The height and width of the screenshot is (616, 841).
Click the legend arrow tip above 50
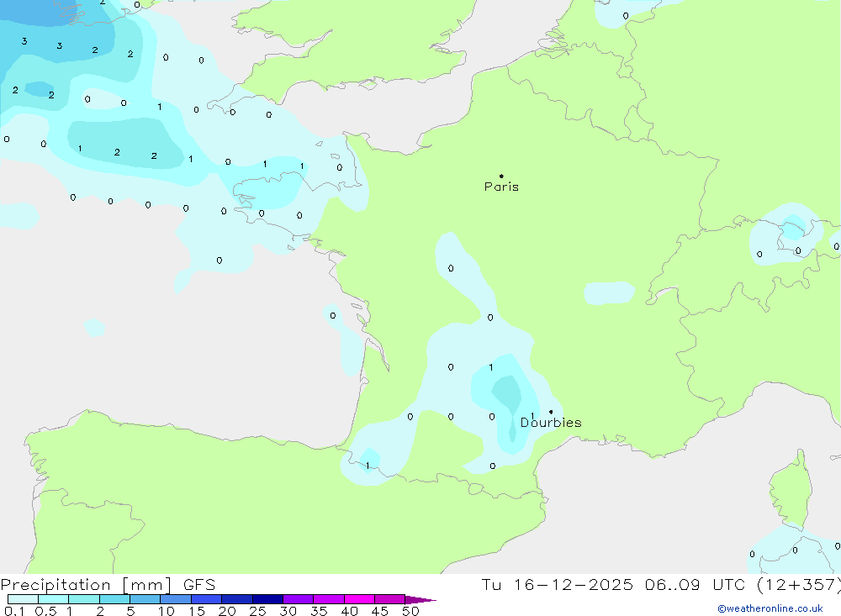click(420, 600)
